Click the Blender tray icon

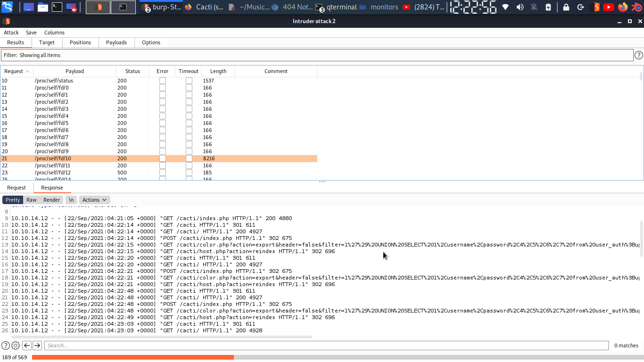pyautogui.click(x=637, y=7)
